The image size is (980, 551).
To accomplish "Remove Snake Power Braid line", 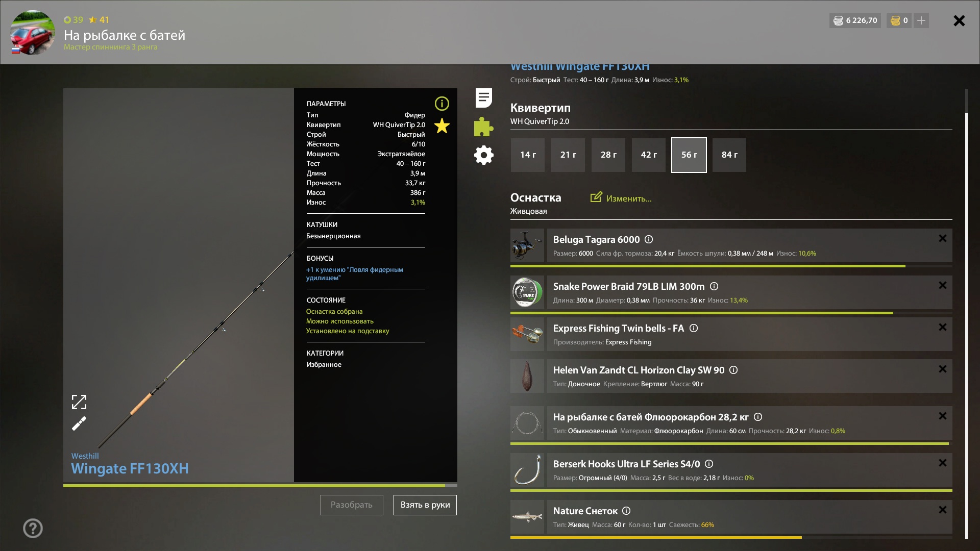I will point(943,285).
